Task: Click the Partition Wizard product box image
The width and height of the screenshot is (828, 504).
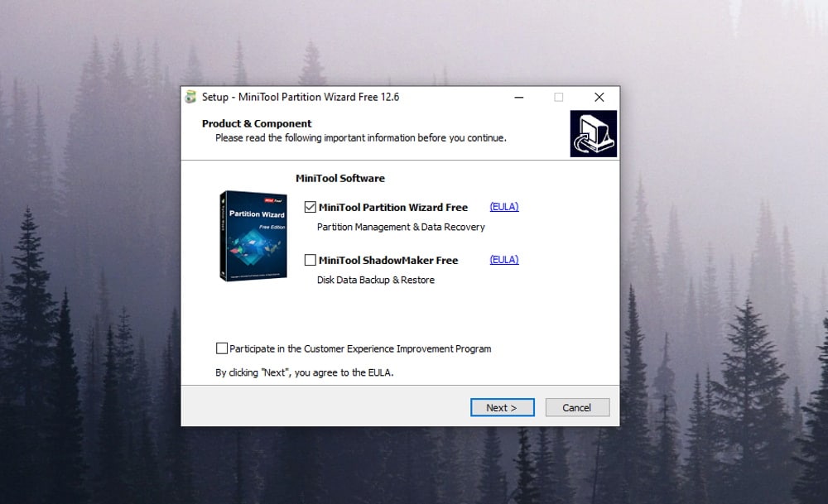Action: pos(253,236)
